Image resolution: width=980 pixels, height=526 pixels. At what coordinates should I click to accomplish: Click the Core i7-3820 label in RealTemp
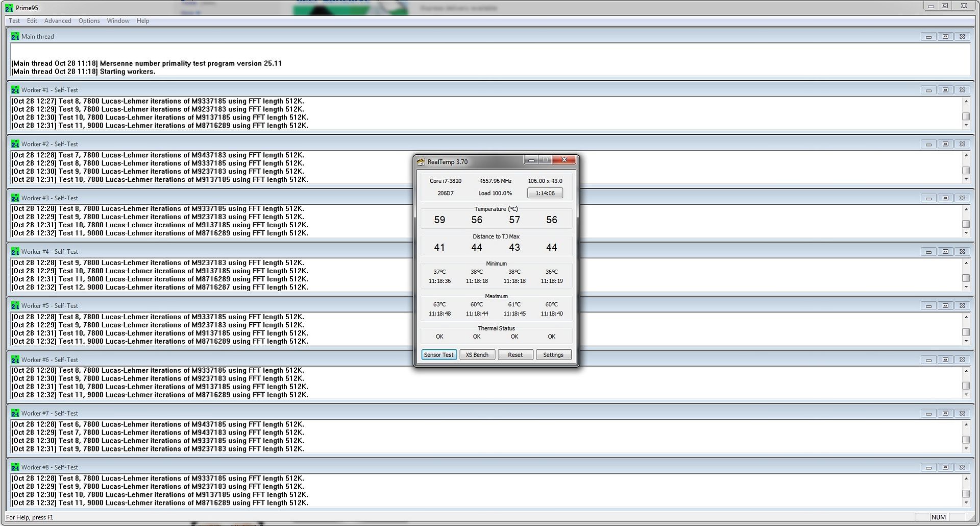coord(446,181)
